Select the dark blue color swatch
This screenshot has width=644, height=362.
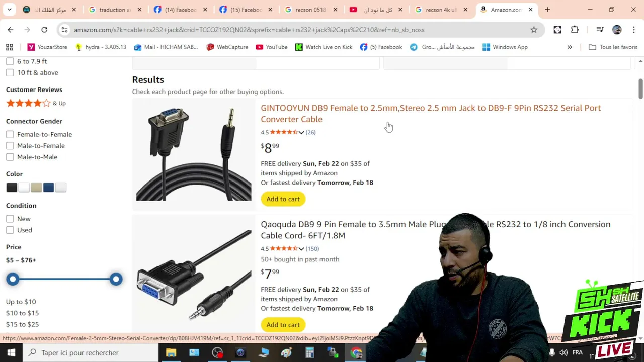[48, 188]
